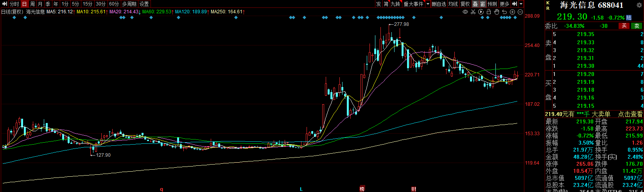The width and height of the screenshot is (644, 192).
Task: Open settings gear next to stock name
Action: (640, 5)
